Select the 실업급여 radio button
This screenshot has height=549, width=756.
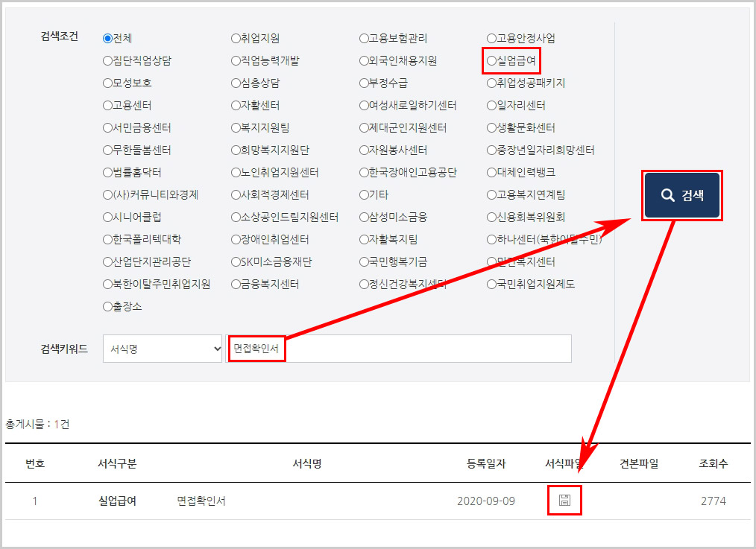[x=490, y=61]
